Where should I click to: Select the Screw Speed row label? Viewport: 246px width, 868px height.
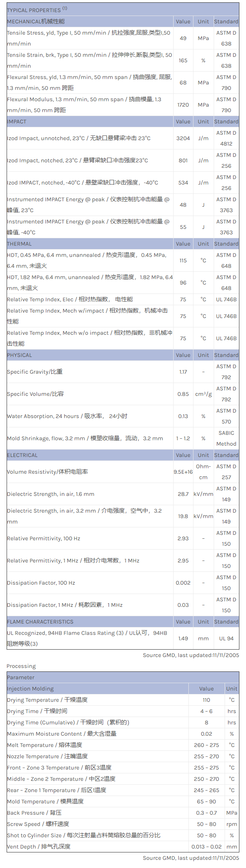[38, 824]
